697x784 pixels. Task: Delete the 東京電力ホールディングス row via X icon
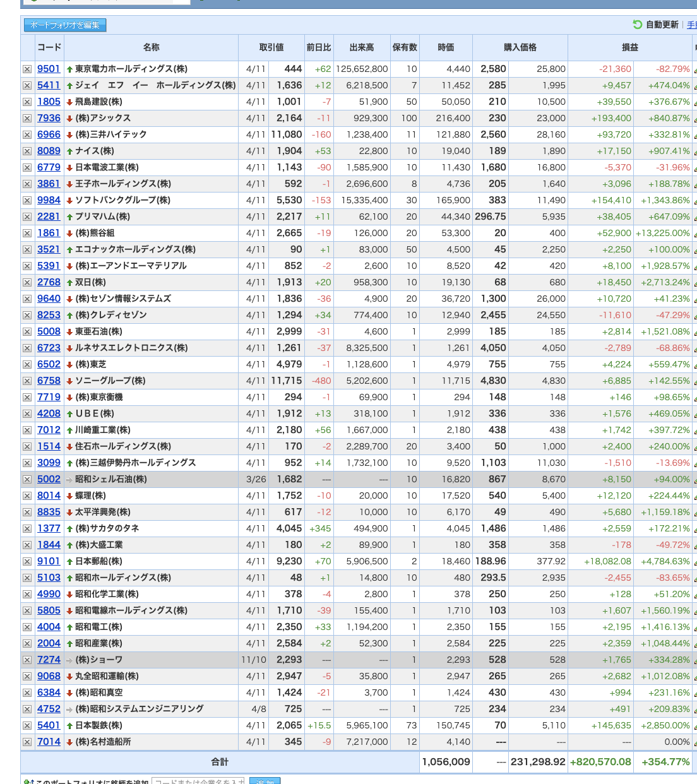coord(27,69)
